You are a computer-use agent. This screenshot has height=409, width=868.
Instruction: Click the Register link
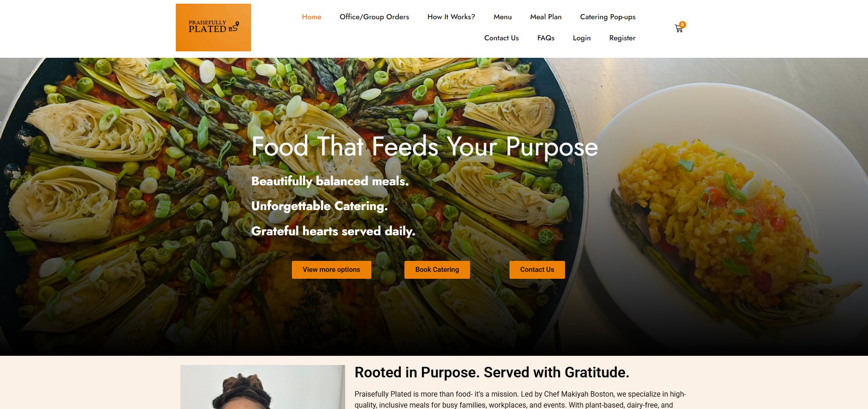pyautogui.click(x=622, y=38)
